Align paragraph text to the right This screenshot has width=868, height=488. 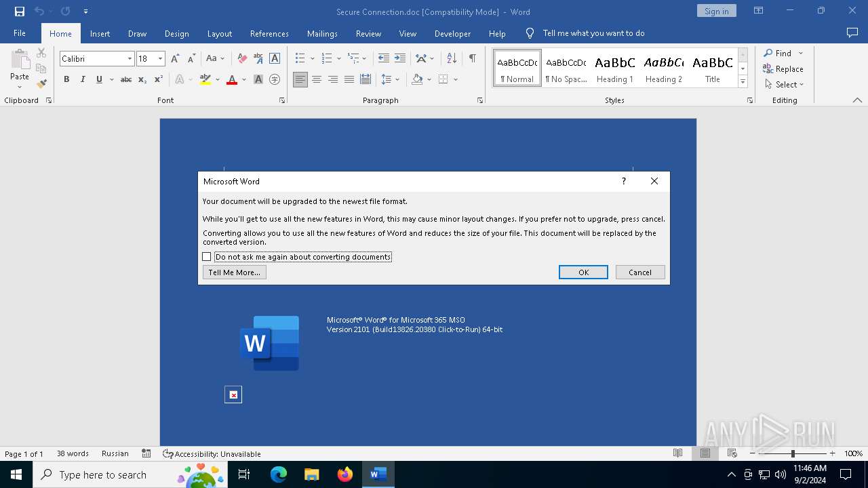(333, 79)
